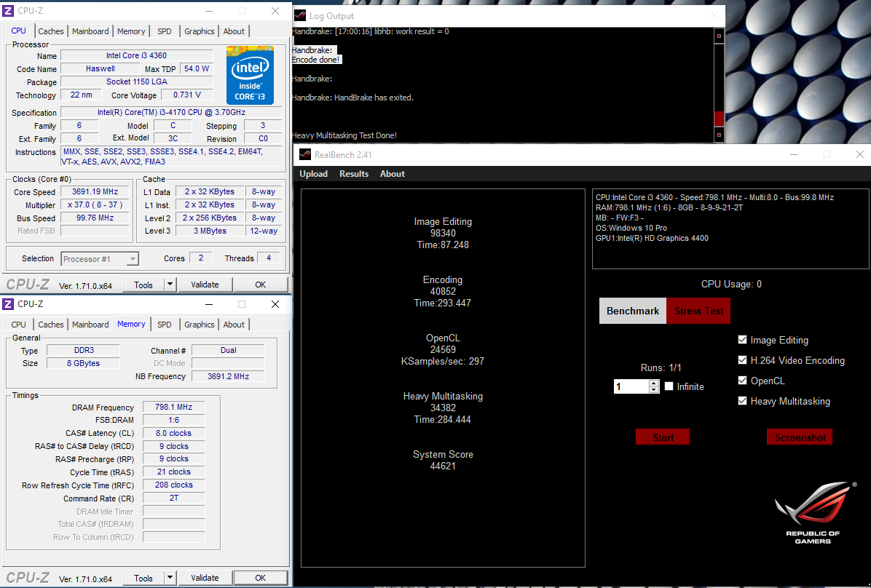Image resolution: width=871 pixels, height=588 pixels.
Task: Click the red Log Output scrollbar thumb
Action: click(x=719, y=119)
